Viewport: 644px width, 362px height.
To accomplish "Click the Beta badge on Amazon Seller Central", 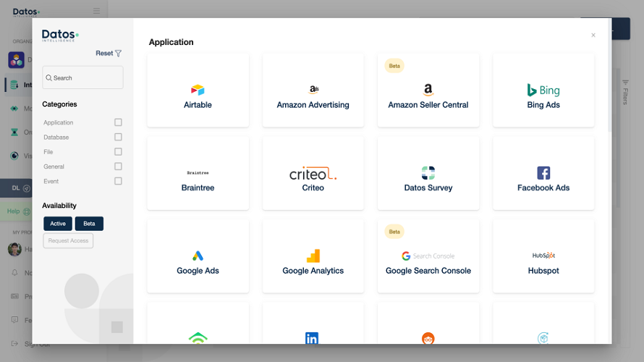I will click(x=394, y=66).
